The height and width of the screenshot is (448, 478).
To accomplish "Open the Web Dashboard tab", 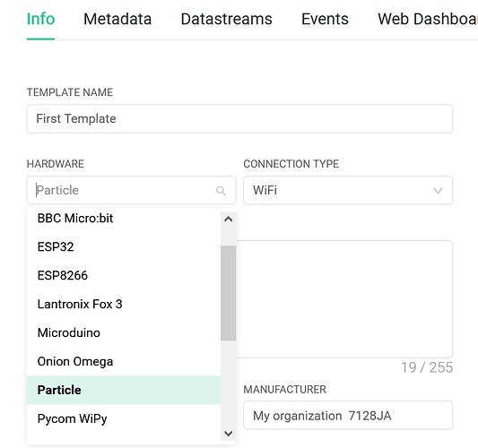I will tap(428, 19).
